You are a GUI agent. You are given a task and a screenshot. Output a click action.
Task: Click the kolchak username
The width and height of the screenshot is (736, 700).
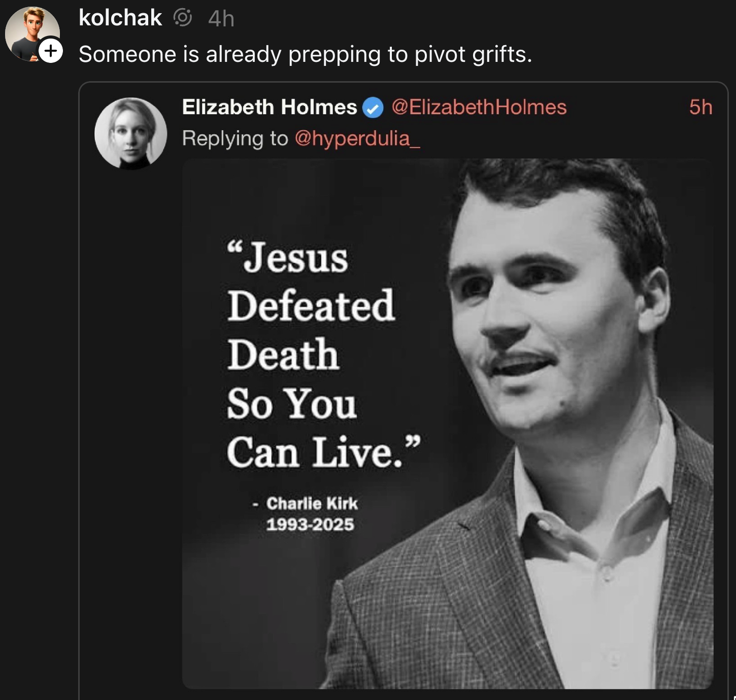[x=120, y=17]
